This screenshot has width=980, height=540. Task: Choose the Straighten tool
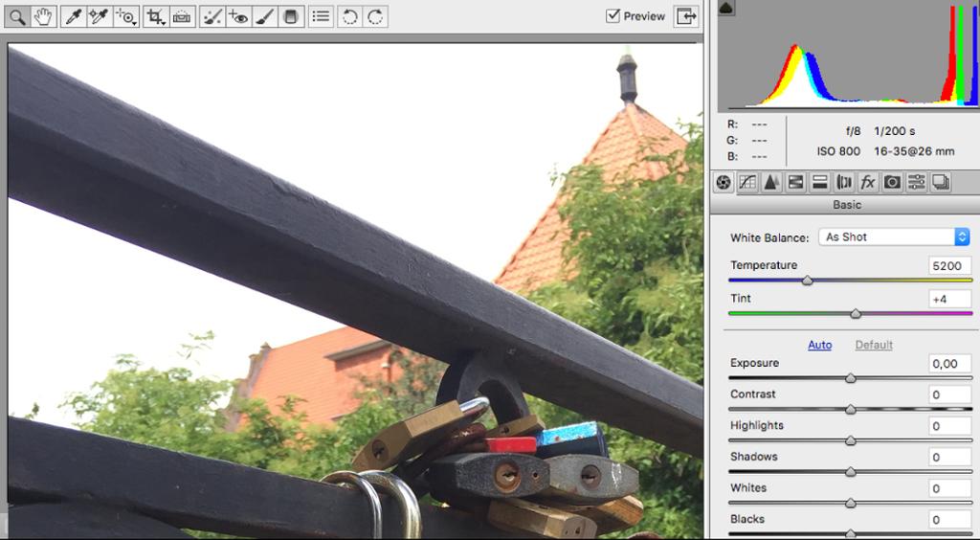click(x=182, y=17)
